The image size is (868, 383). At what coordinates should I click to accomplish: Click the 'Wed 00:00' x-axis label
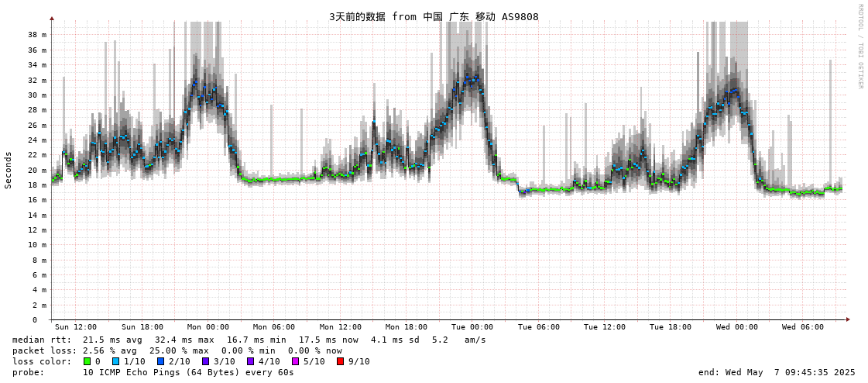point(737,327)
